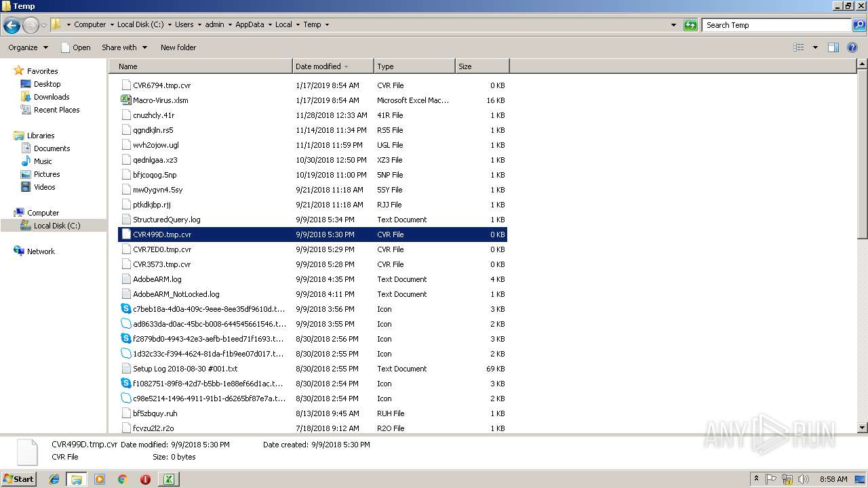Click the Start button

pyautogui.click(x=19, y=479)
